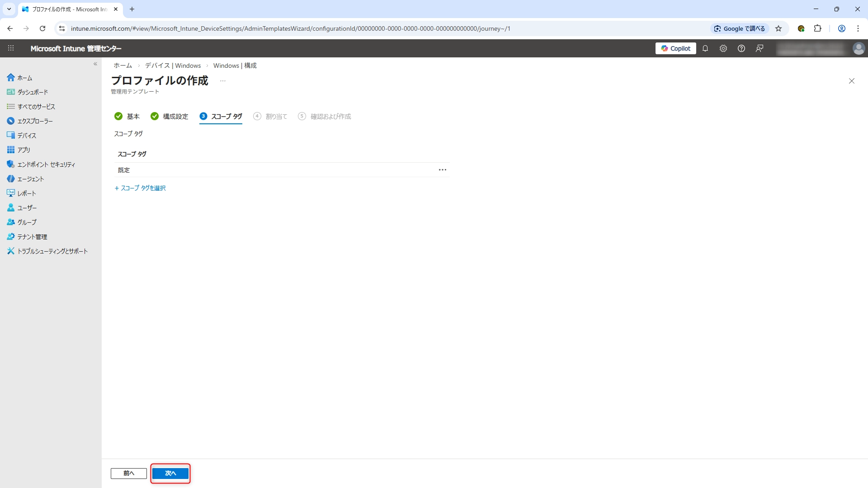Click the notifications bell icon
This screenshot has height=488, width=868.
point(705,48)
